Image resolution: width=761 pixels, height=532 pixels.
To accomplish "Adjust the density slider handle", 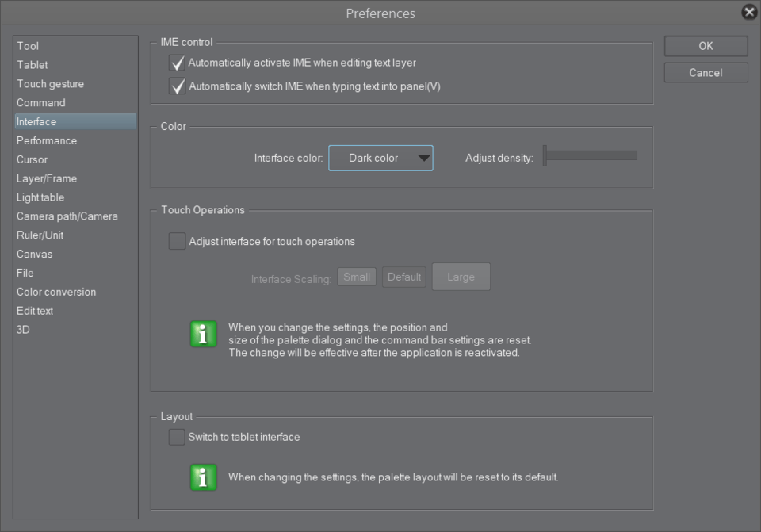I will [545, 156].
